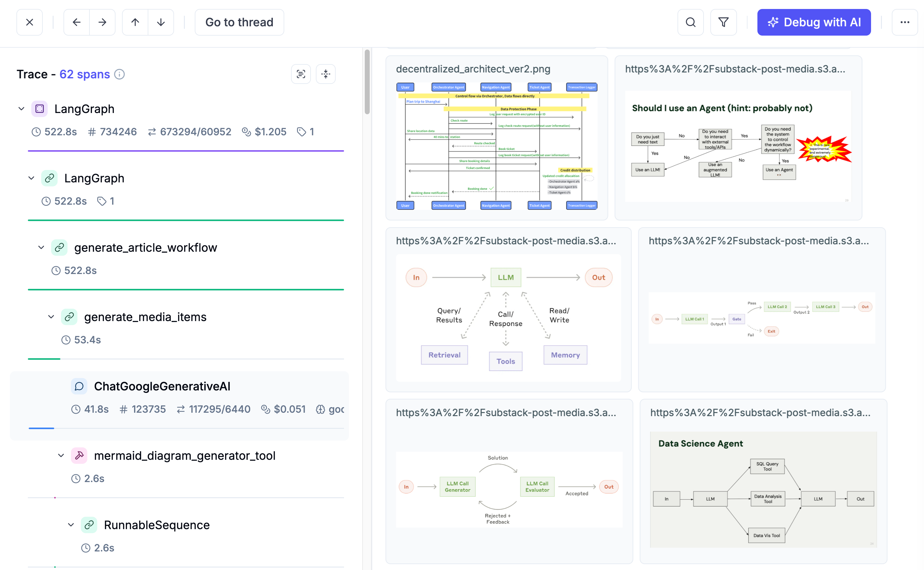Click the previous trace left arrow
Viewport: 924px width, 570px height.
click(x=76, y=22)
